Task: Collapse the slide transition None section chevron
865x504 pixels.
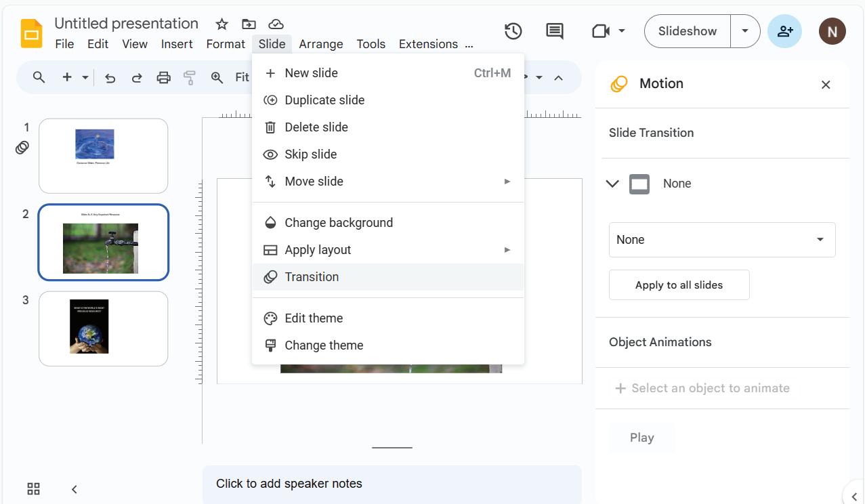Action: (x=612, y=184)
